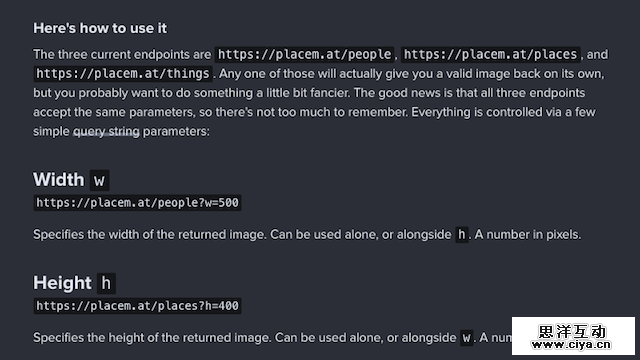Click the https://placem.at/places endpoint code
640x360 pixels.
[x=490, y=54]
